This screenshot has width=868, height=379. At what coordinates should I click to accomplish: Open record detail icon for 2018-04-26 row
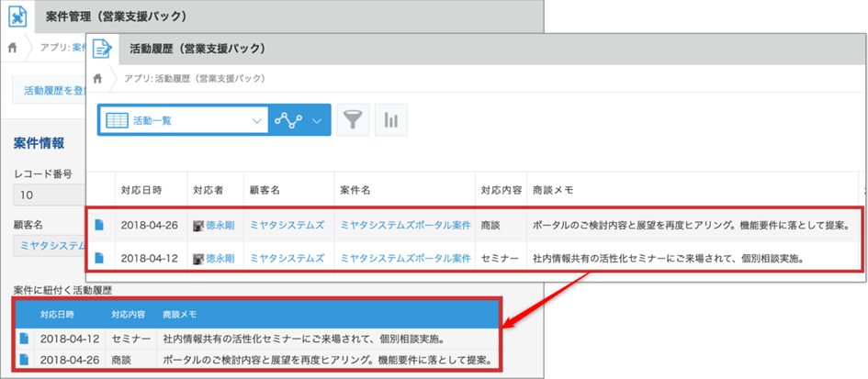pyautogui.click(x=100, y=225)
